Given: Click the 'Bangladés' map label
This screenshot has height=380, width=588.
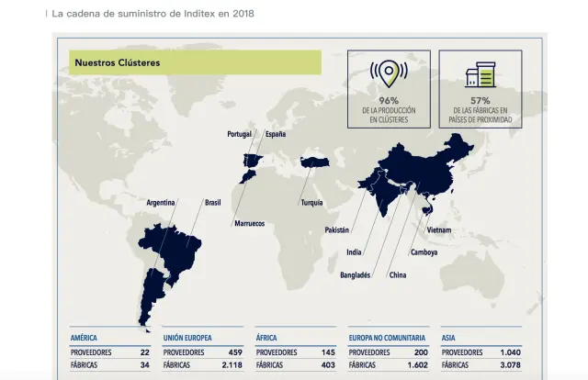Looking at the screenshot, I should pyautogui.click(x=356, y=275).
